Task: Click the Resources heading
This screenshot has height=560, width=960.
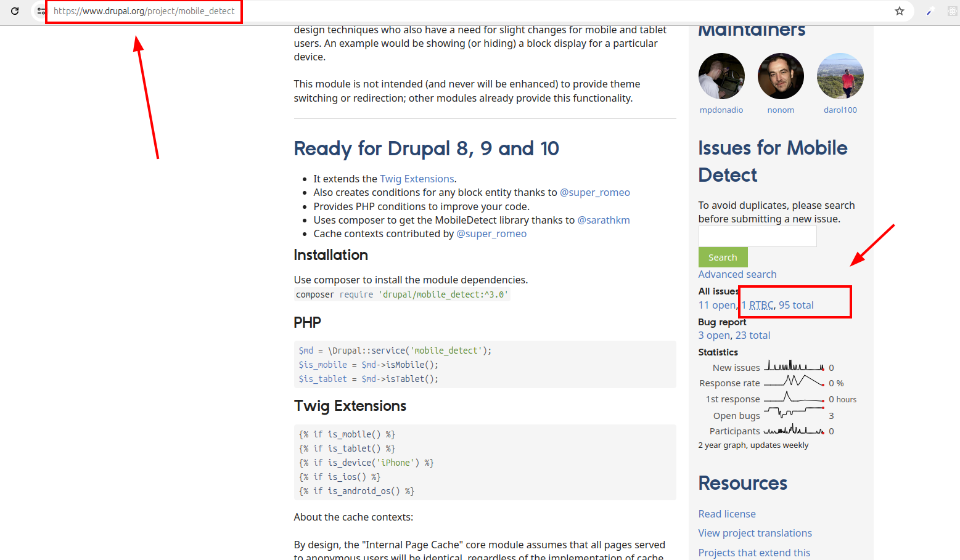Action: [743, 484]
